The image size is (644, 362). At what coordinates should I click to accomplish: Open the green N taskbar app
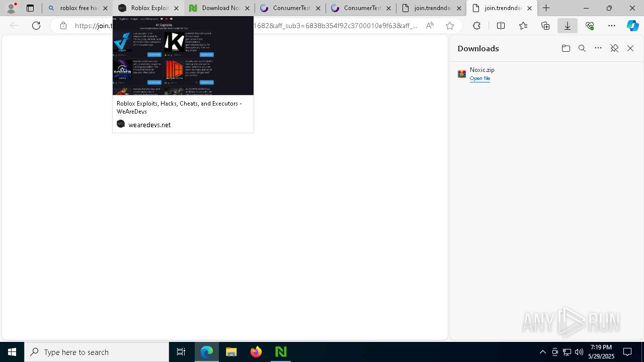click(x=281, y=352)
